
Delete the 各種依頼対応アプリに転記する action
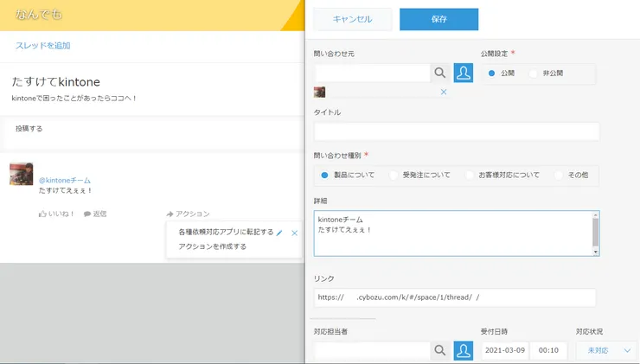294,233
